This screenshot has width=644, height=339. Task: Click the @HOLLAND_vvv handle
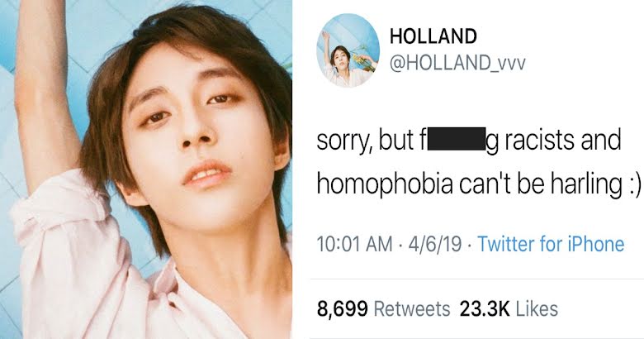(x=457, y=64)
